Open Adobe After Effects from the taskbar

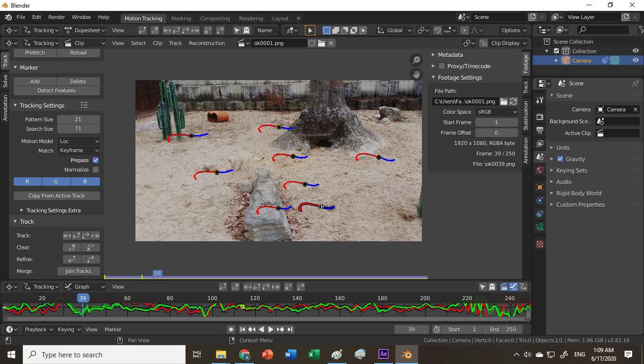[x=384, y=354]
